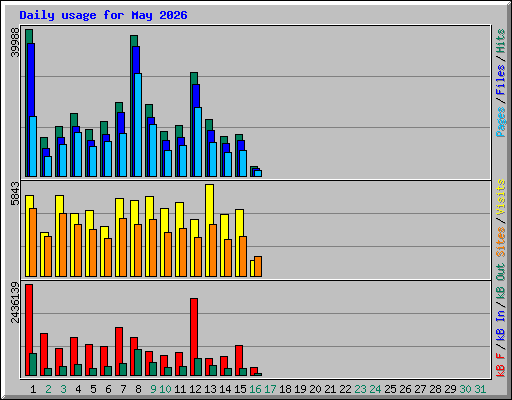Click the day 15 yellow visits bar
This screenshot has height=400, width=512.
click(240, 223)
